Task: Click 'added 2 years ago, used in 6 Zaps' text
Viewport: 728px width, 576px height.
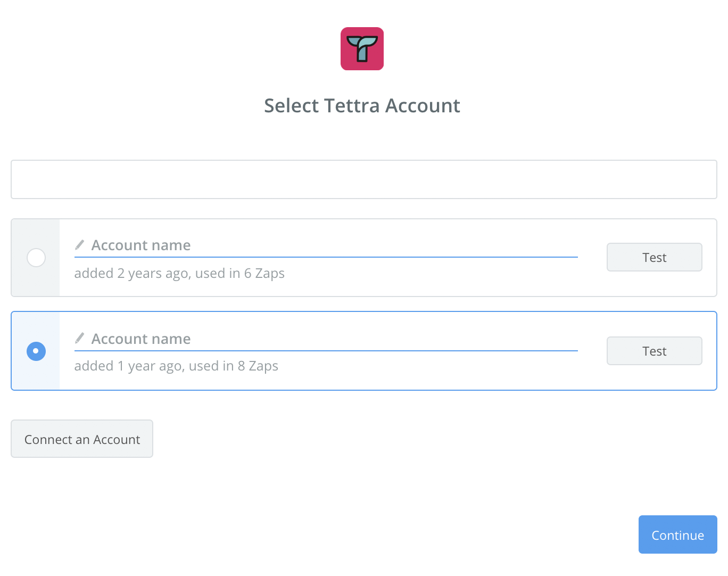Action: pyautogui.click(x=179, y=274)
